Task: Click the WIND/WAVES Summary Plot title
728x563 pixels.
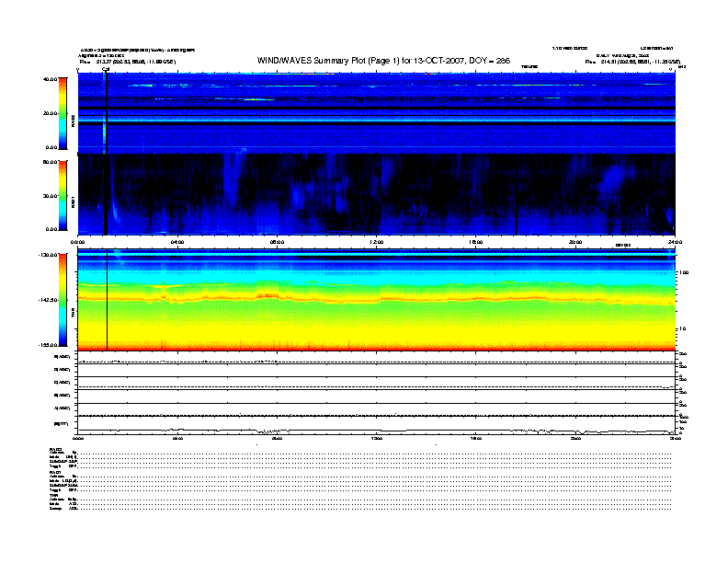Action: click(x=383, y=61)
